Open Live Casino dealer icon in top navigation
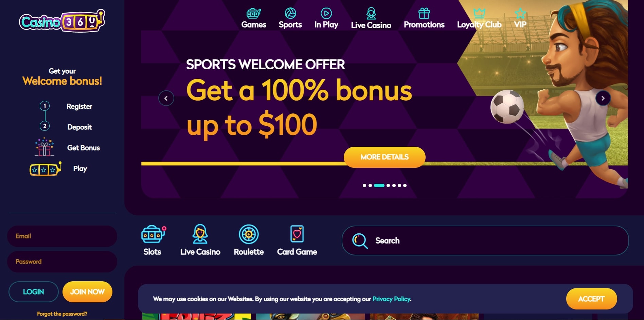644x320 pixels. pos(371,13)
